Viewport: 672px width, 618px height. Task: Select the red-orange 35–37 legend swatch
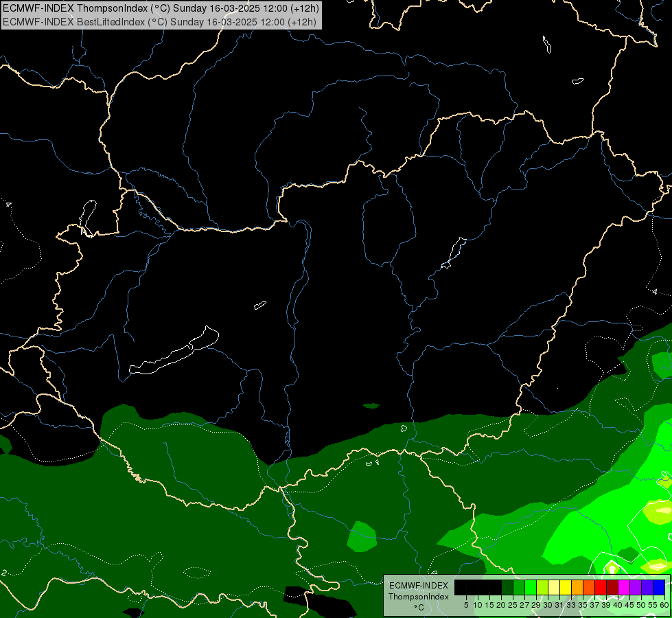[x=589, y=587]
